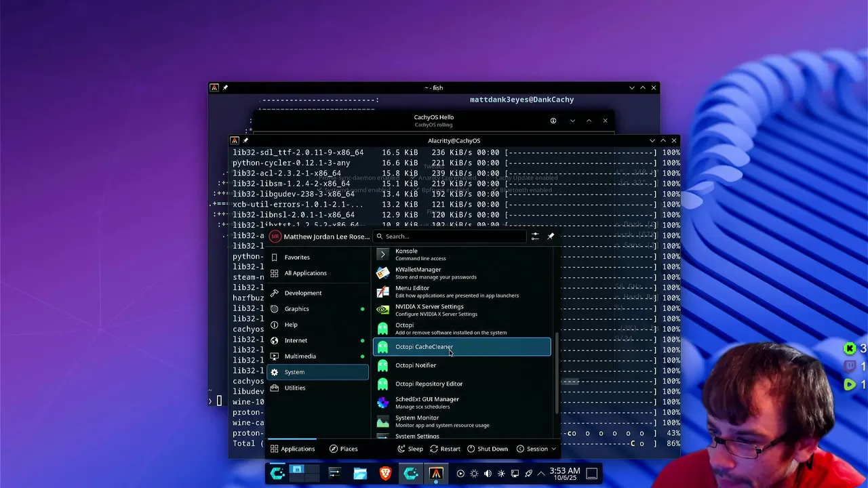
Task: Switch to the Places tab
Action: (343, 449)
